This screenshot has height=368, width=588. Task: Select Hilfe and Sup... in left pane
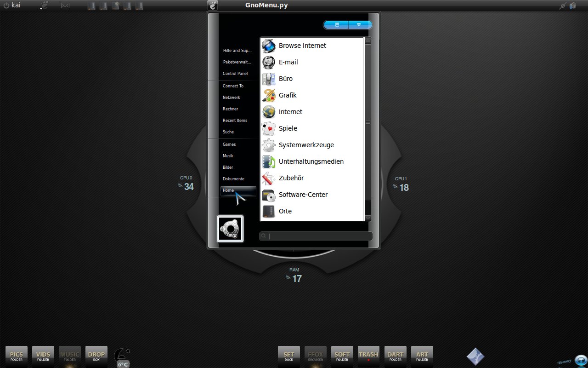pyautogui.click(x=238, y=51)
